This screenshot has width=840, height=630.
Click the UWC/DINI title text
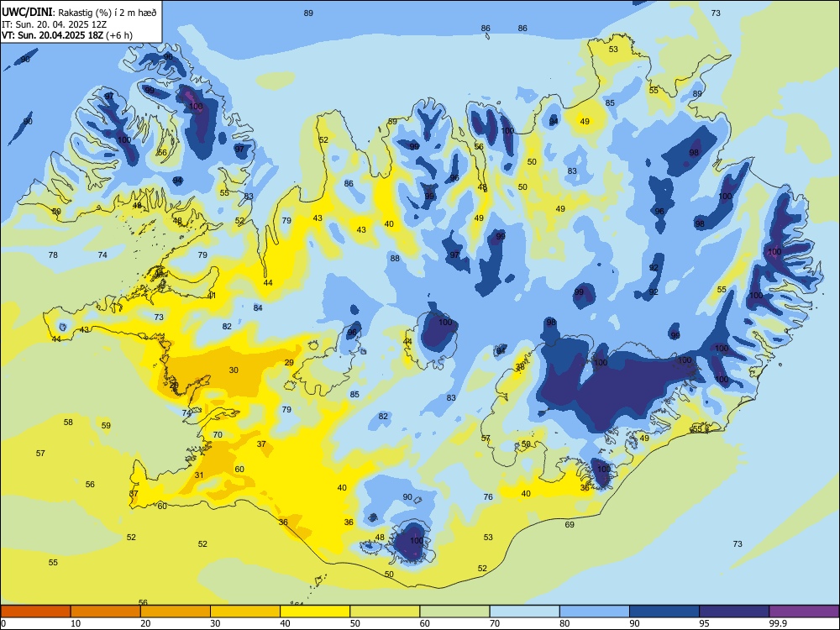point(27,13)
